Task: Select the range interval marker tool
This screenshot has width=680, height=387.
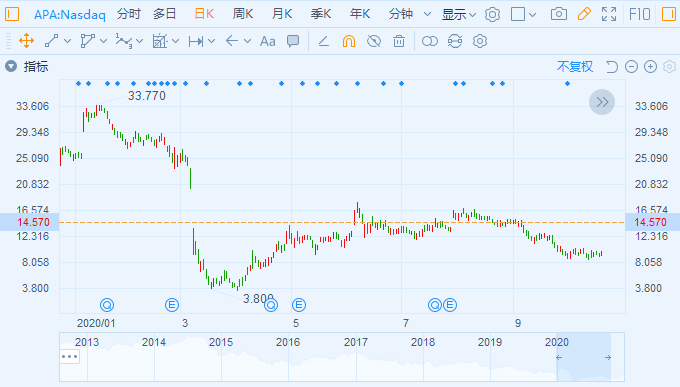Action: [x=196, y=41]
